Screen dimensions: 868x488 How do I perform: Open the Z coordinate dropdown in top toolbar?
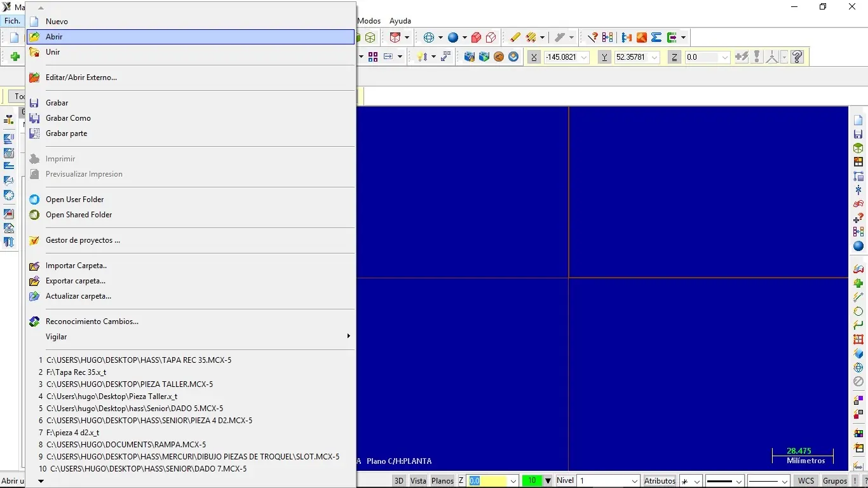click(x=725, y=57)
